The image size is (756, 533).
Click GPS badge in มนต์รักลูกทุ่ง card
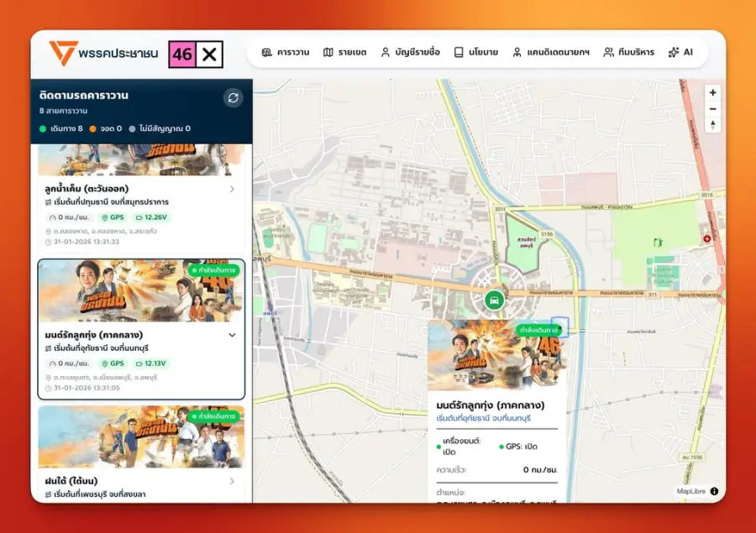(113, 363)
